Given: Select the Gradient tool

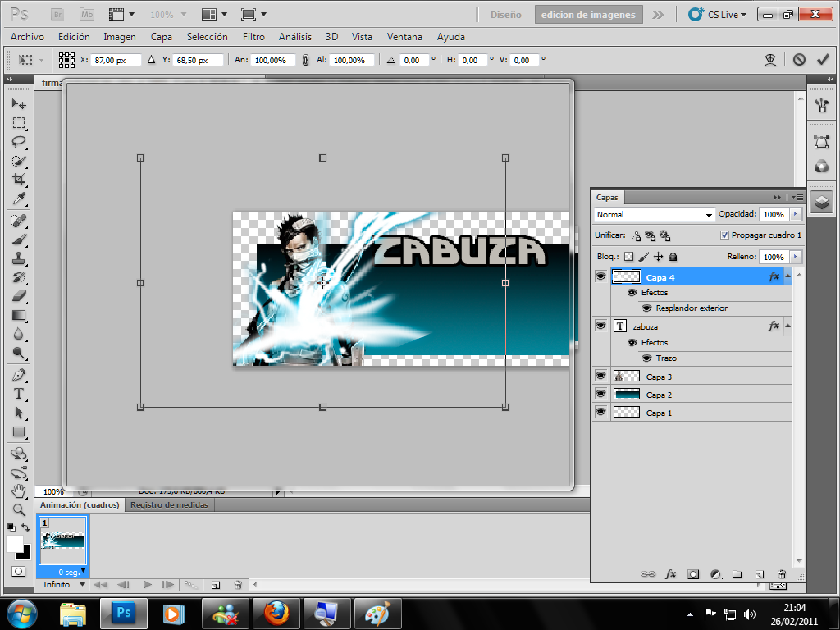Looking at the screenshot, I should click(x=19, y=315).
